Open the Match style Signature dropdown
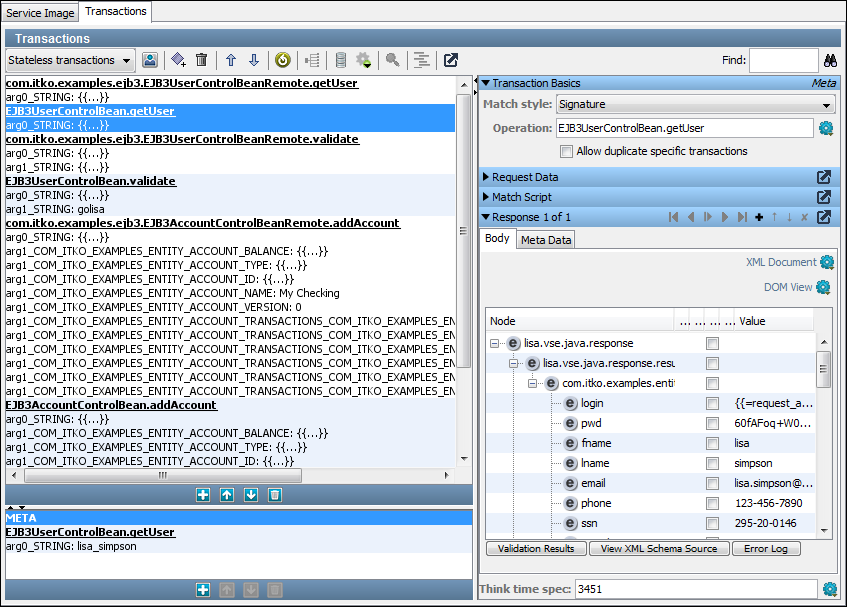847x607 pixels. click(695, 104)
